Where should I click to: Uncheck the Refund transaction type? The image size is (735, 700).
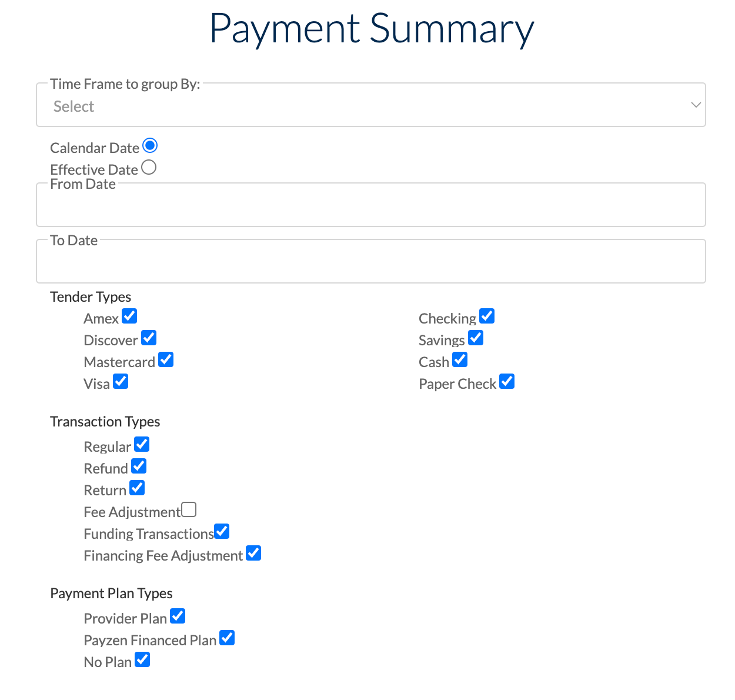click(x=139, y=466)
